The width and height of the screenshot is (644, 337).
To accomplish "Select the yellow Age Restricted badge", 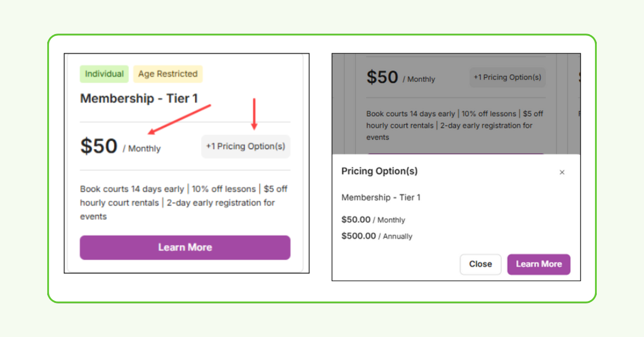I will click(x=168, y=74).
